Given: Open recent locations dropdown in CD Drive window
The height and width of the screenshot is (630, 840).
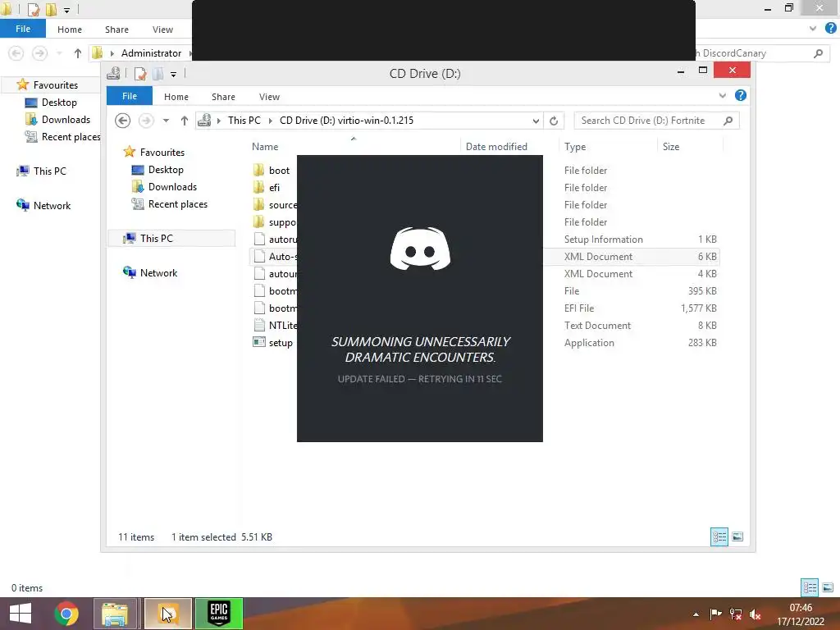Looking at the screenshot, I should pos(166,121).
